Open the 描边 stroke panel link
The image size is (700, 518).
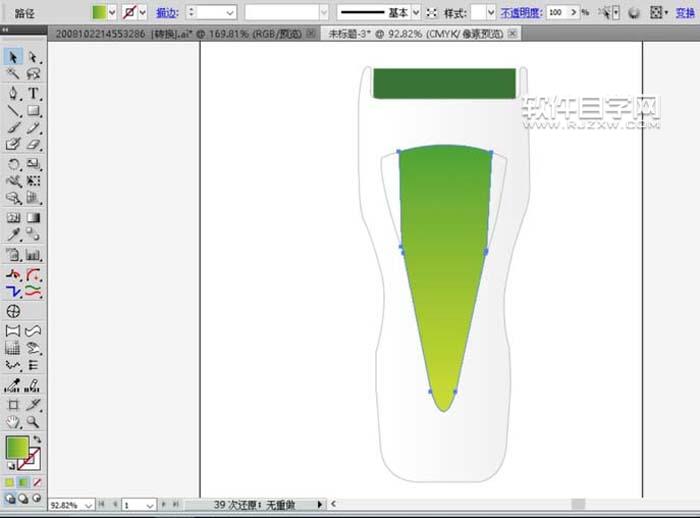[x=167, y=13]
